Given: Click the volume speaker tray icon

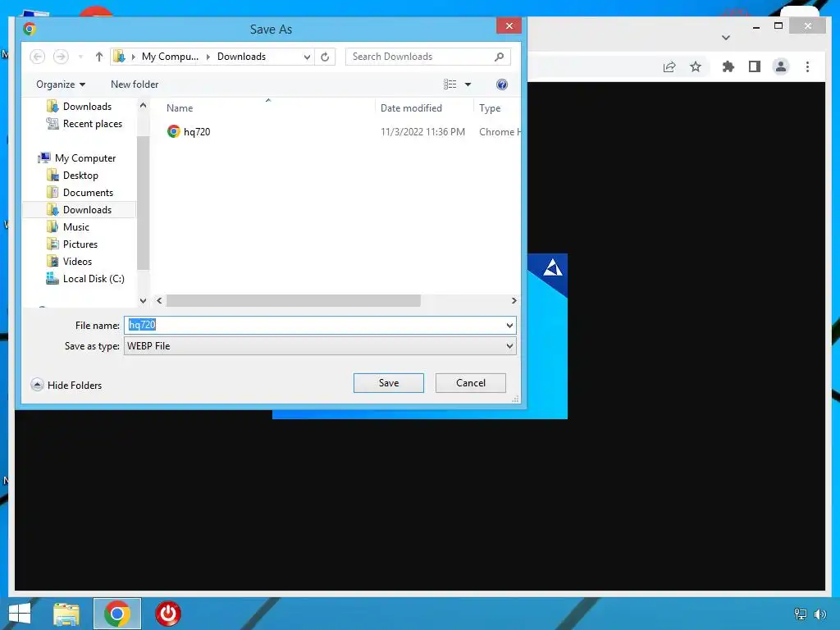Looking at the screenshot, I should coord(819,614).
